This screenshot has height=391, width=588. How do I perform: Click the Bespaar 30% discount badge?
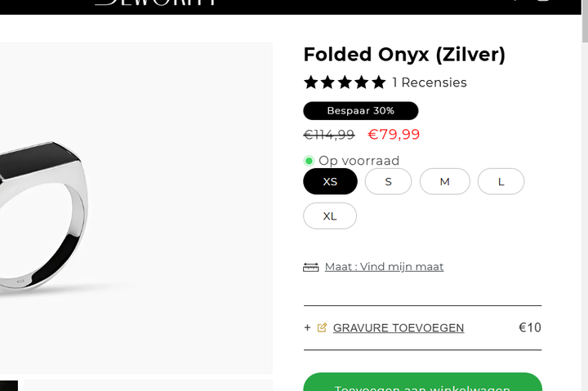[360, 110]
